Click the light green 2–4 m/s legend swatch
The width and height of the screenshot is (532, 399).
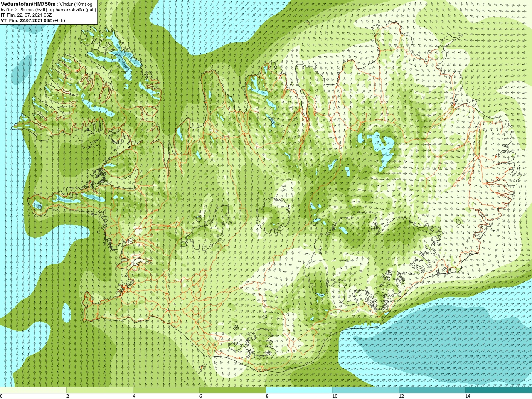tap(100, 390)
